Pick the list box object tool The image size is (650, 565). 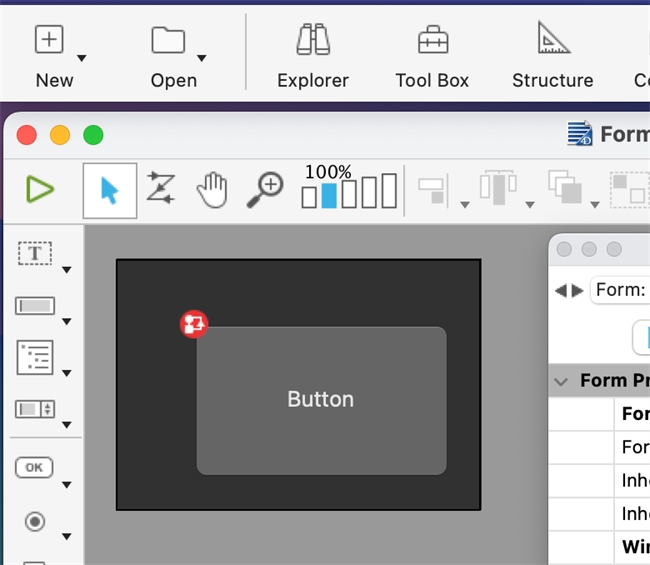[x=36, y=357]
